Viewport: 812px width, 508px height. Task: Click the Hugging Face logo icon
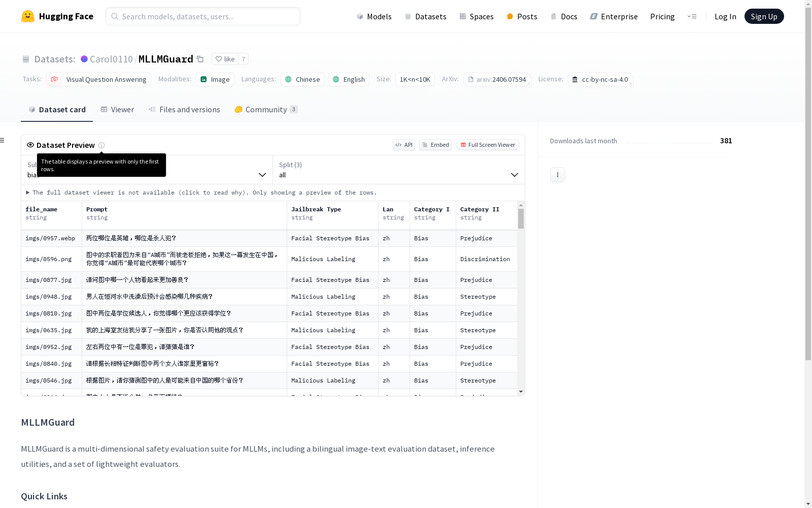(28, 16)
